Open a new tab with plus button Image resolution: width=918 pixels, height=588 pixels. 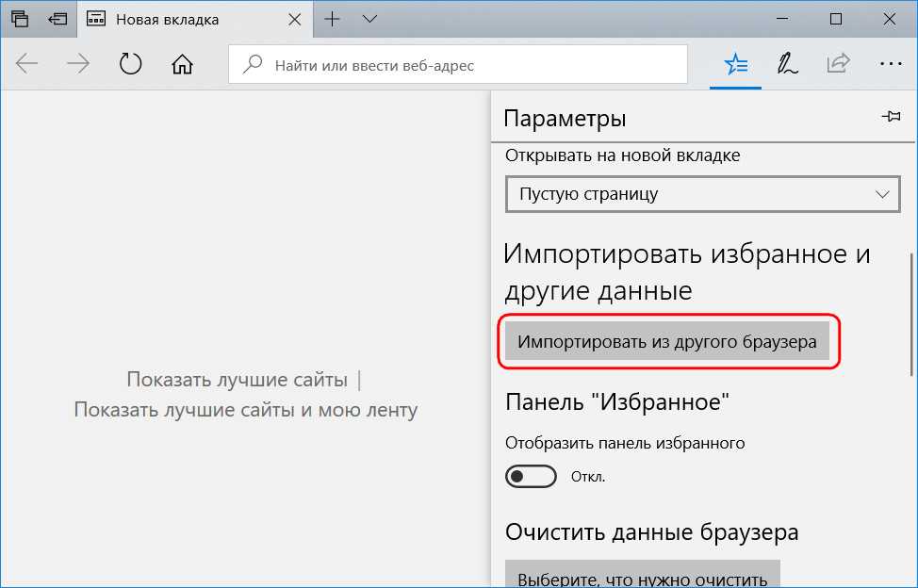(x=332, y=19)
